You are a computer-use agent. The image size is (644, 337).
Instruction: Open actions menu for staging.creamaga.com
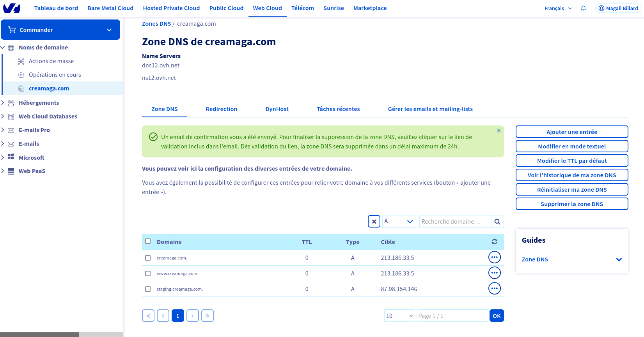point(494,289)
